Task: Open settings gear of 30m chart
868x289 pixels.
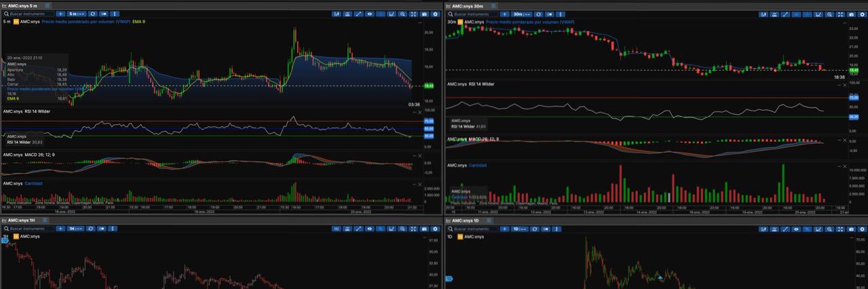Action: [x=862, y=14]
